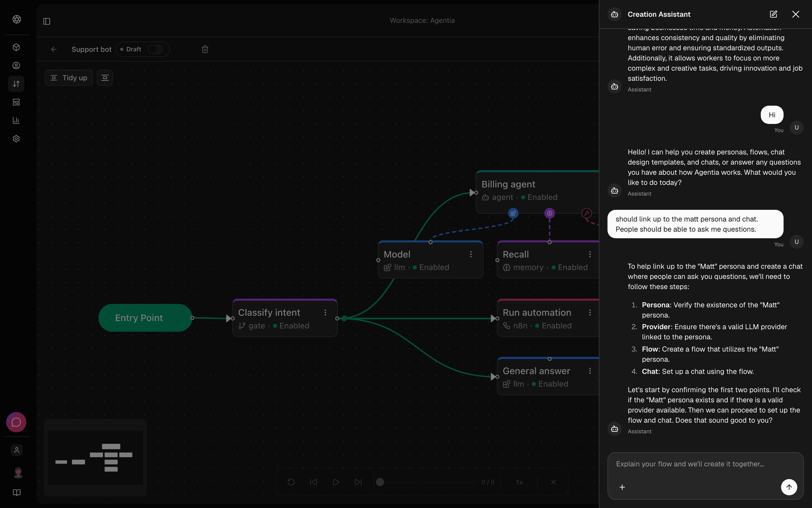
Task: Toggle the sidebar panel icon
Action: 47,21
